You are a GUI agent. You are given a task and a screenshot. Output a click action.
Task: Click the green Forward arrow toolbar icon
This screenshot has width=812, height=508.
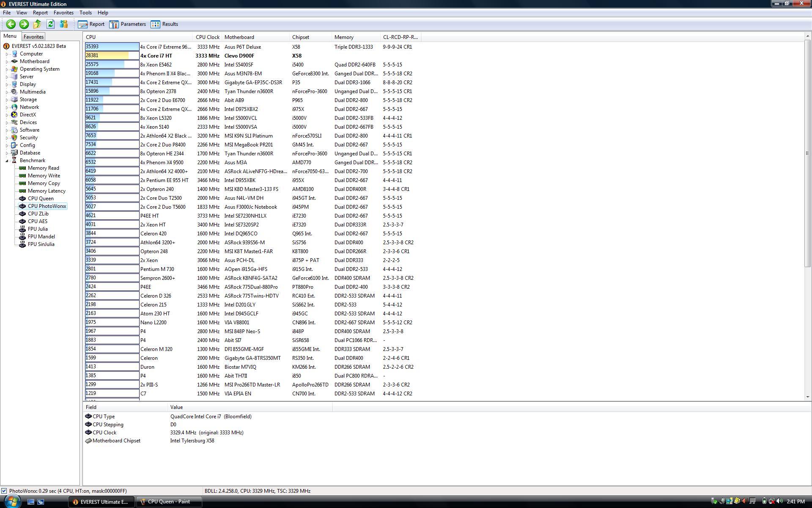24,24
